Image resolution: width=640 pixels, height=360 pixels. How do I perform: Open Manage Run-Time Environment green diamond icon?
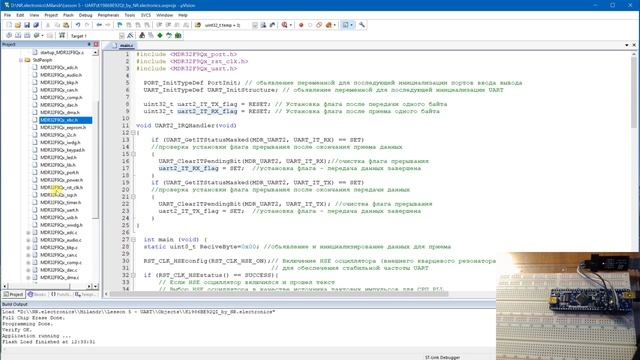pos(160,36)
